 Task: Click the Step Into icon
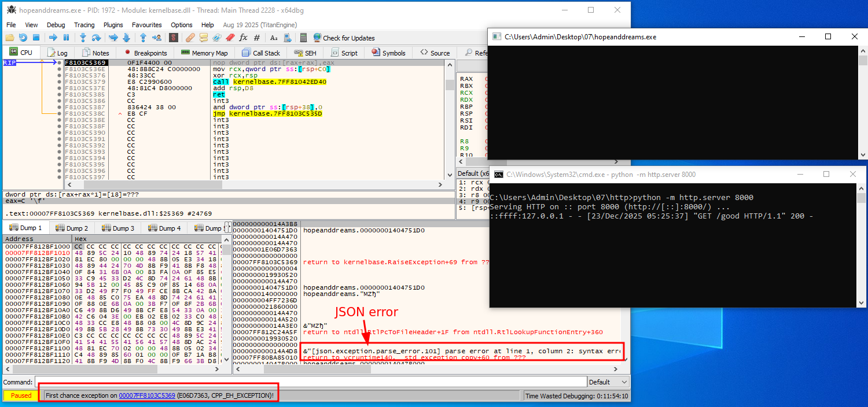[83, 38]
